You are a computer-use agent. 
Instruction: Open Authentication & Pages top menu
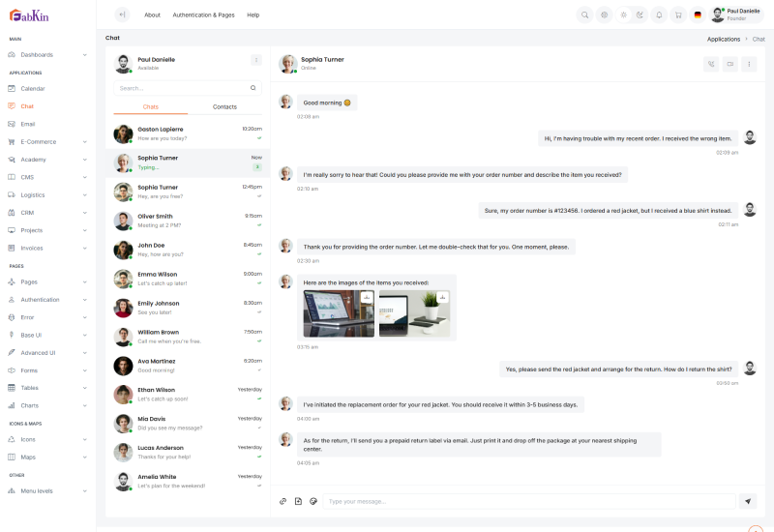point(203,15)
